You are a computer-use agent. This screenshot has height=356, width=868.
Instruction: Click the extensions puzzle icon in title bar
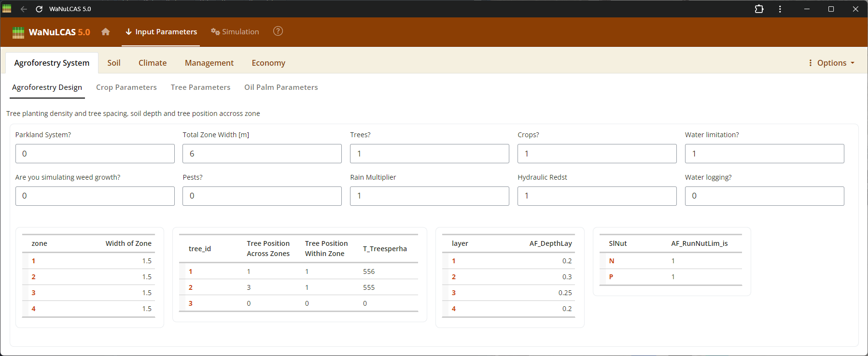pos(759,9)
